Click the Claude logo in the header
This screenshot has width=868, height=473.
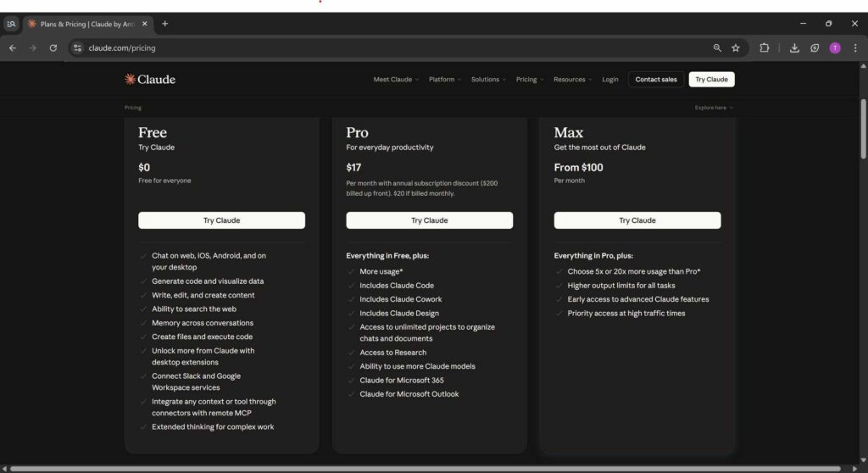click(x=150, y=79)
